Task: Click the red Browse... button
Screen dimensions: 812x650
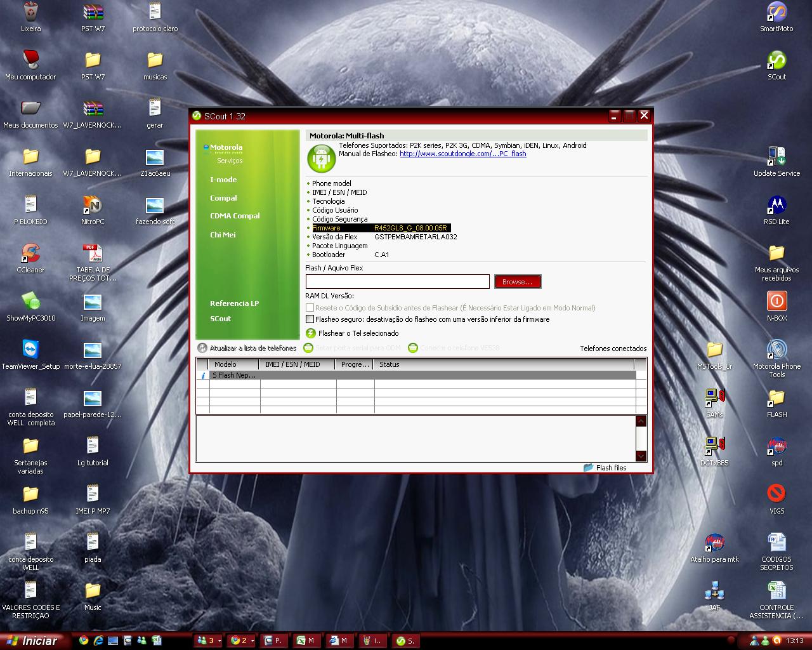Action: pos(518,282)
